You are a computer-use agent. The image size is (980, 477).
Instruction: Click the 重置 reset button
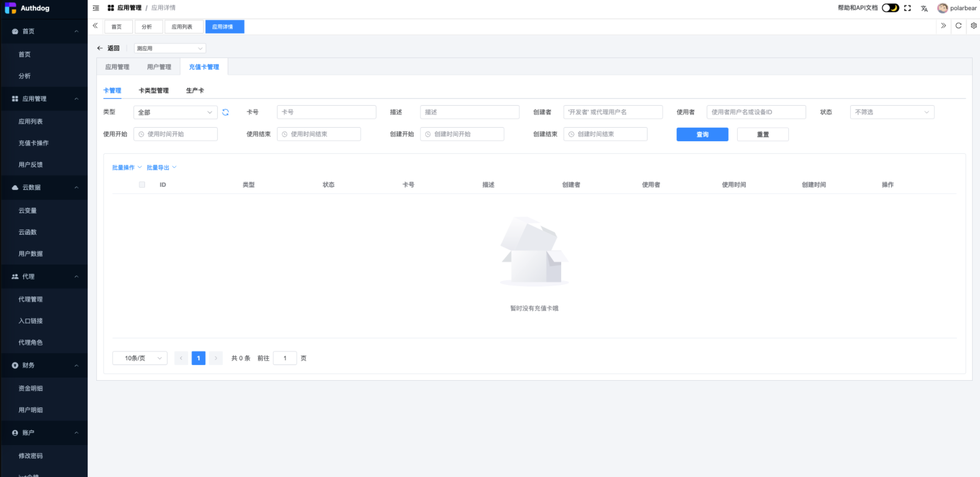pyautogui.click(x=762, y=134)
